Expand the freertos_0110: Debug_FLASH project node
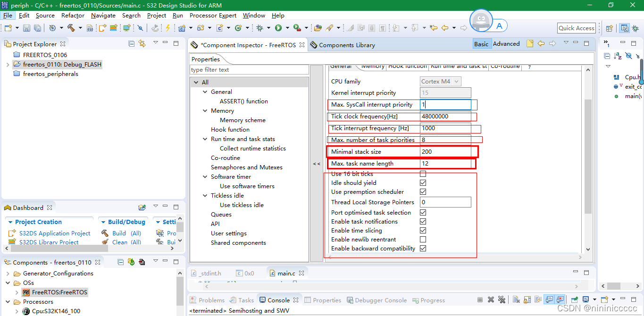This screenshot has width=644, height=316. (8, 64)
